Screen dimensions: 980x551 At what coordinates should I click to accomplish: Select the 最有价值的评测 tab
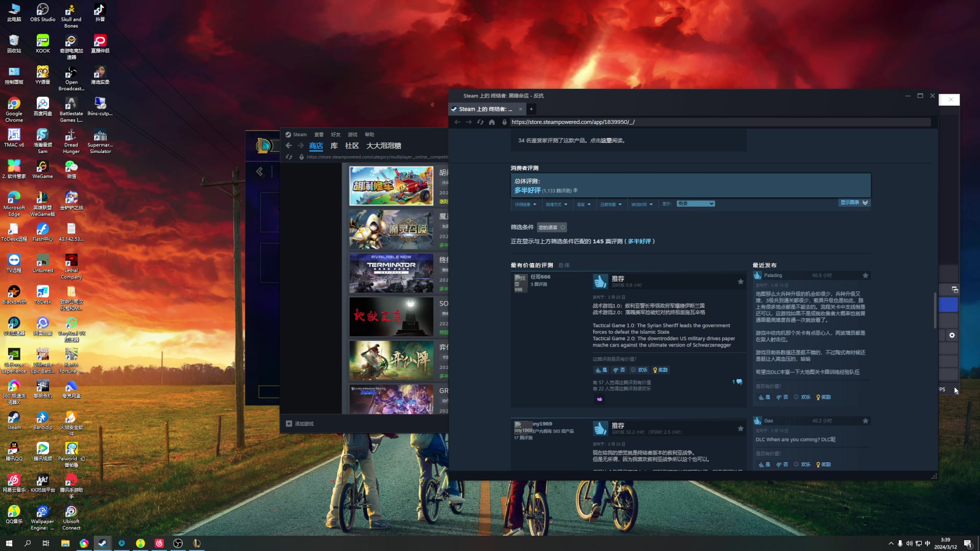tap(531, 265)
